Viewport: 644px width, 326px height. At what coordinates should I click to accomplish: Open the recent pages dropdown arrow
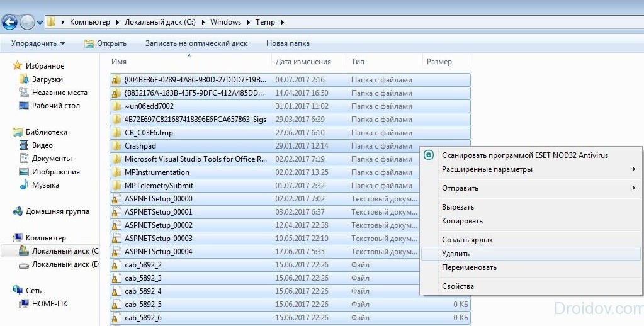[40, 23]
